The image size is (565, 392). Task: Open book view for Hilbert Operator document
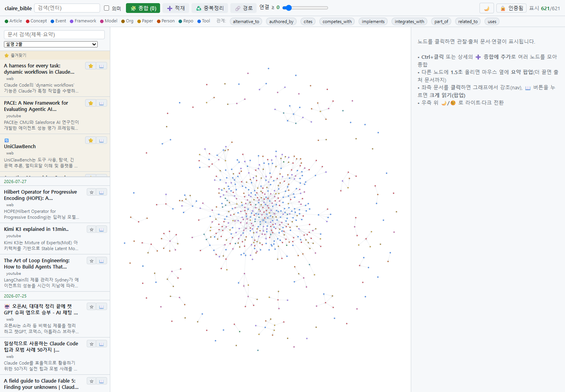[101, 192]
